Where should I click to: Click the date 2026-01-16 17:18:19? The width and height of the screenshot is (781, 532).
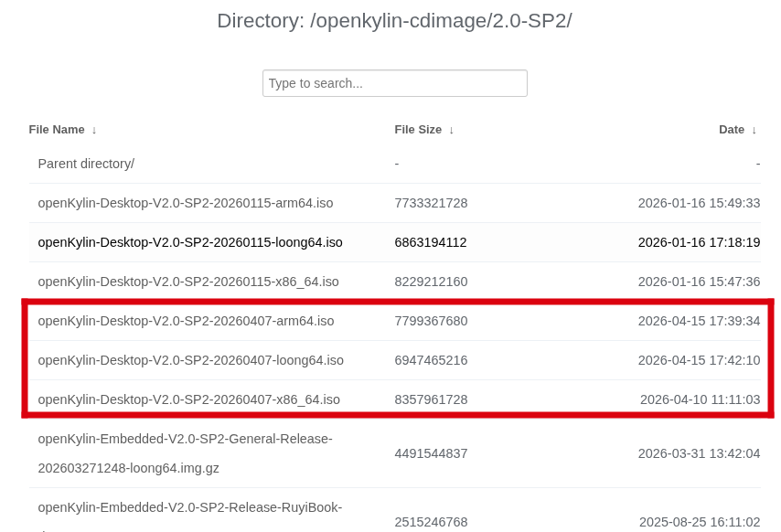tap(699, 242)
